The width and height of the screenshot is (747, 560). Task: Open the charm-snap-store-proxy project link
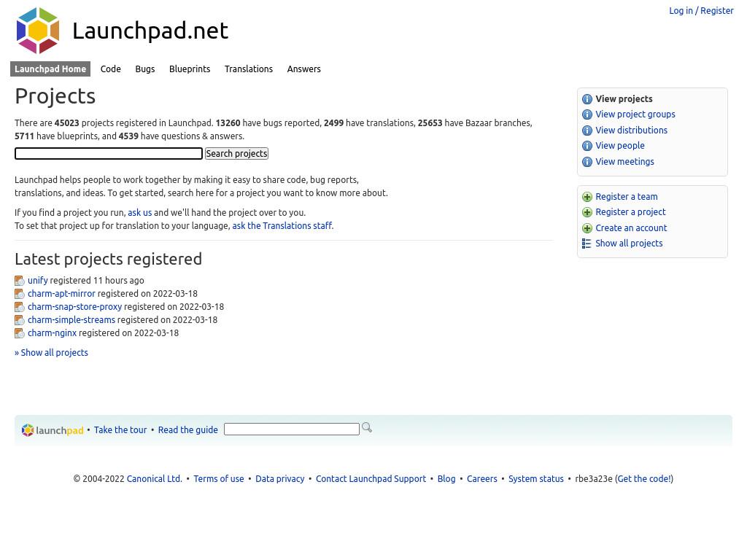75,307
